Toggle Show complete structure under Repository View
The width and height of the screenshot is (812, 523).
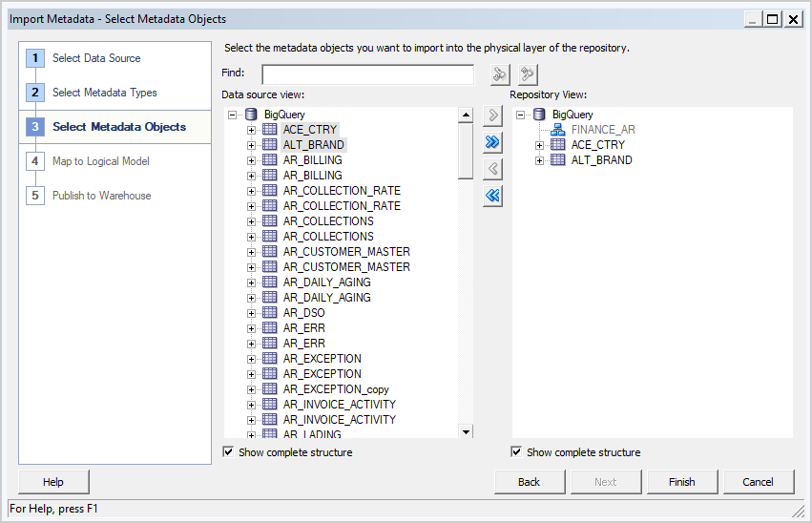pos(516,452)
